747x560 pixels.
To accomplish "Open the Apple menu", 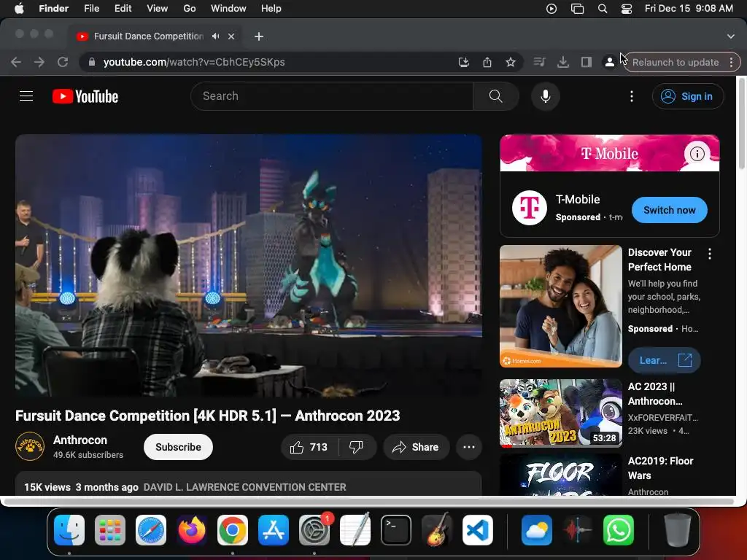I will pyautogui.click(x=19, y=9).
